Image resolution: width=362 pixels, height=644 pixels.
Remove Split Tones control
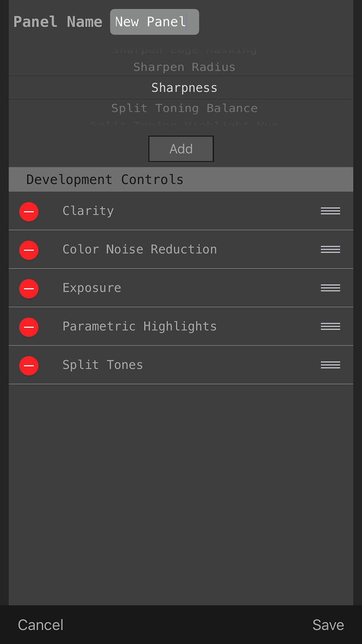tap(29, 365)
